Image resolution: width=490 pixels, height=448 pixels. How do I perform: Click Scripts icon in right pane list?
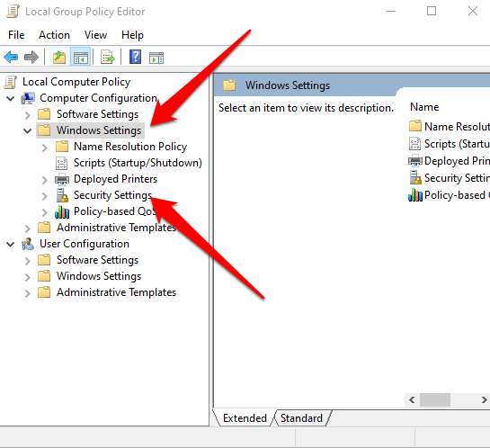click(x=414, y=144)
